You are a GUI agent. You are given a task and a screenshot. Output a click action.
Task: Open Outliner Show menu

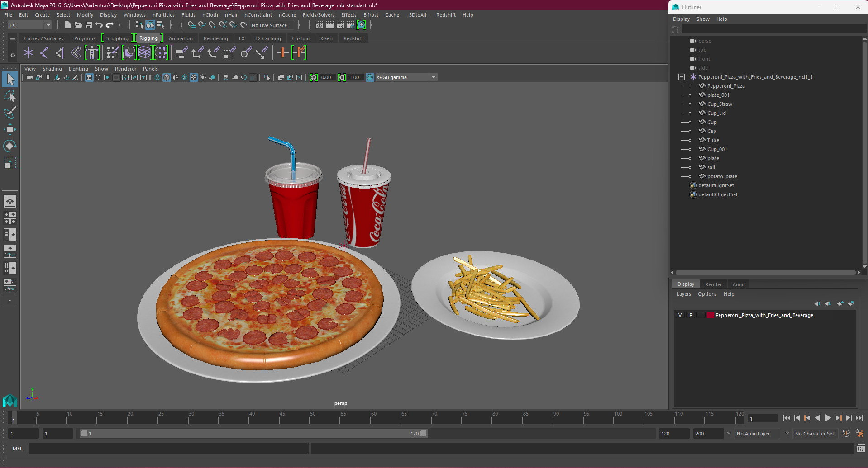(x=703, y=19)
